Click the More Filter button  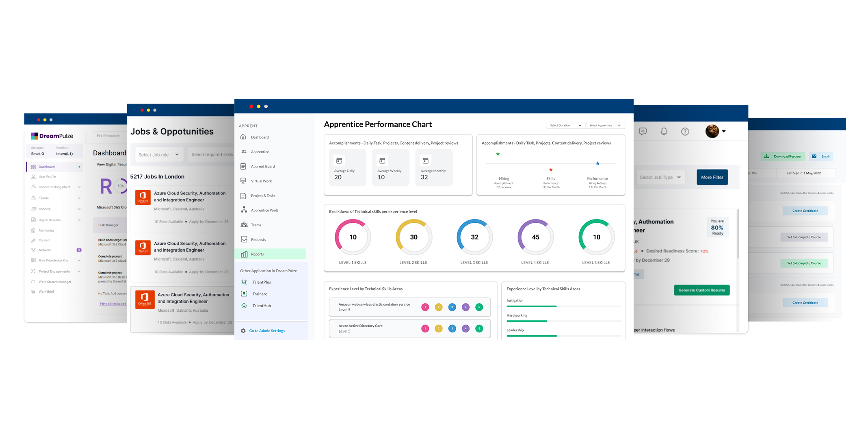click(x=712, y=177)
